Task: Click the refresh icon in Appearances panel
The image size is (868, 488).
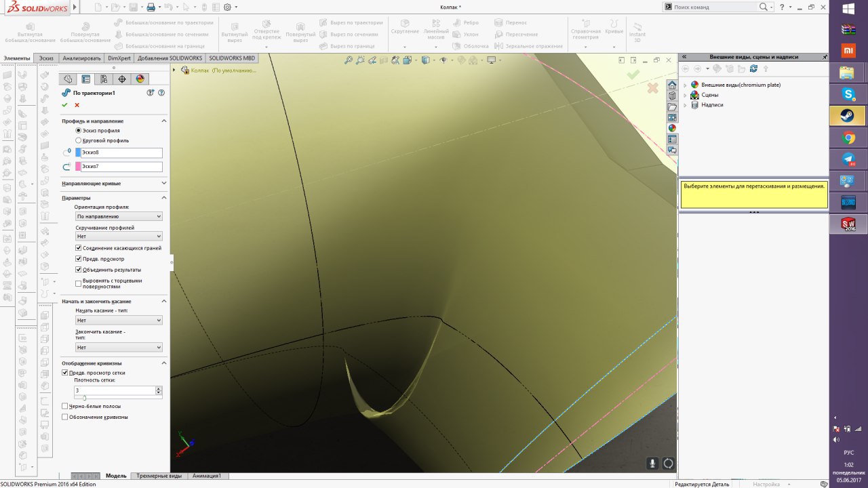Action: (753, 68)
